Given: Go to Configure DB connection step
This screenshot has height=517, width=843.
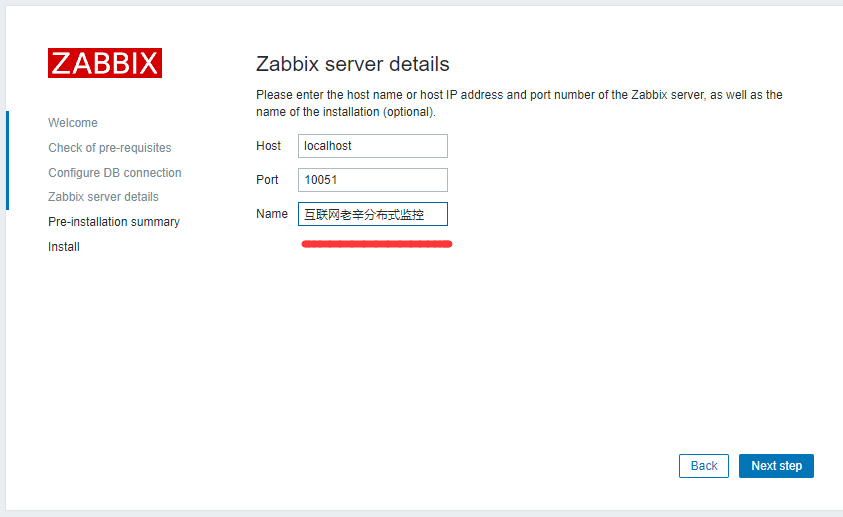Looking at the screenshot, I should tap(115, 173).
